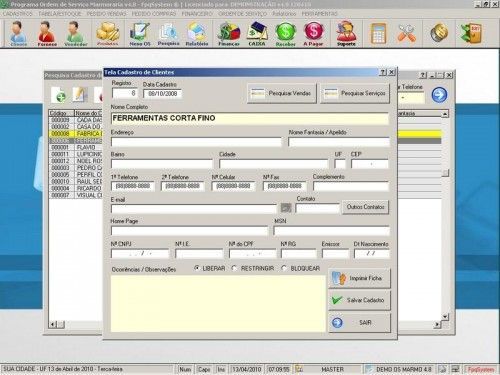Click the exit door toolbar icon
Screen dimensions: 500x375
[x=471, y=33]
